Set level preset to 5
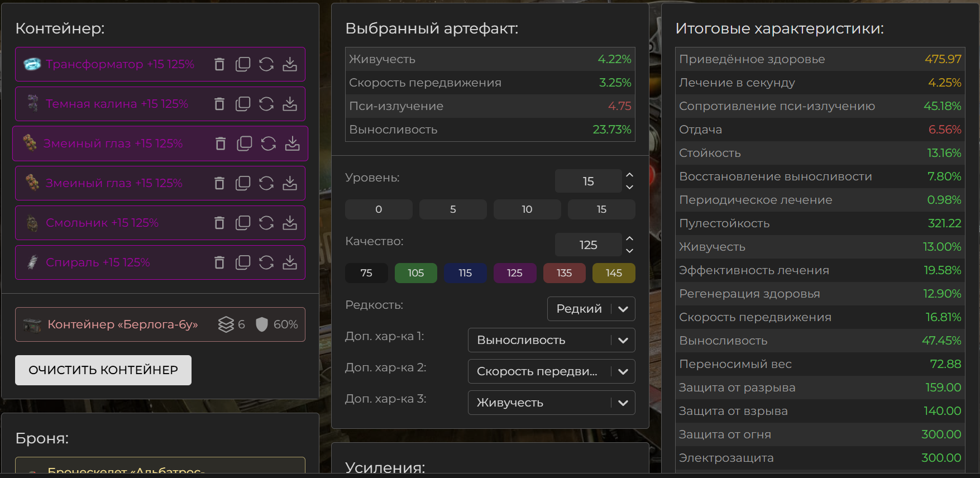The height and width of the screenshot is (478, 980). [x=453, y=209]
